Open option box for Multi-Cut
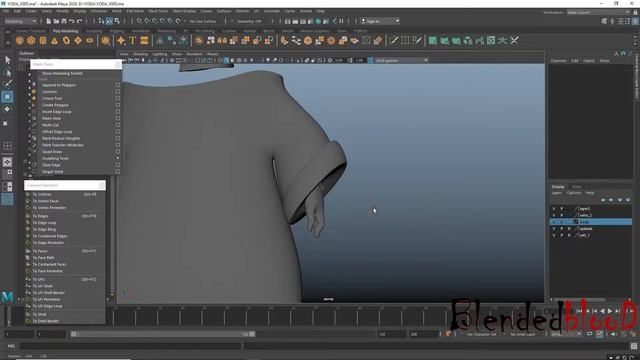The width and height of the screenshot is (640, 360). point(118,125)
